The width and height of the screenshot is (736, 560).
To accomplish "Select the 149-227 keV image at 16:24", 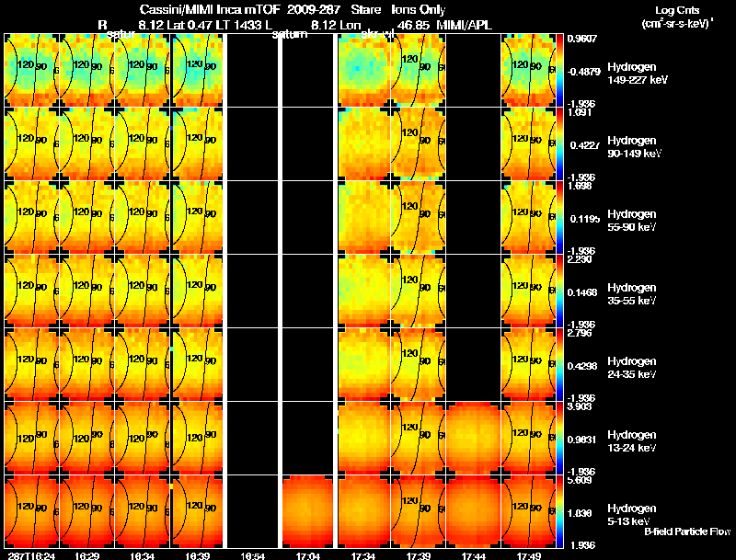I will [32, 71].
